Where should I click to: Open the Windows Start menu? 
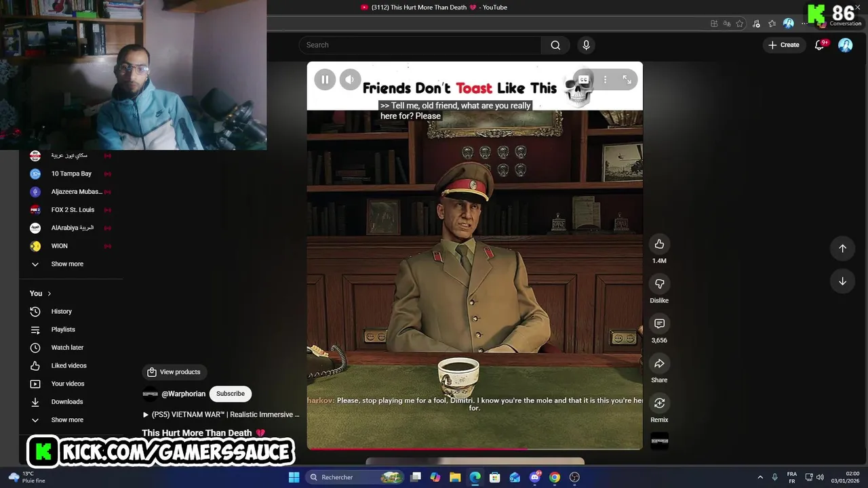294,477
